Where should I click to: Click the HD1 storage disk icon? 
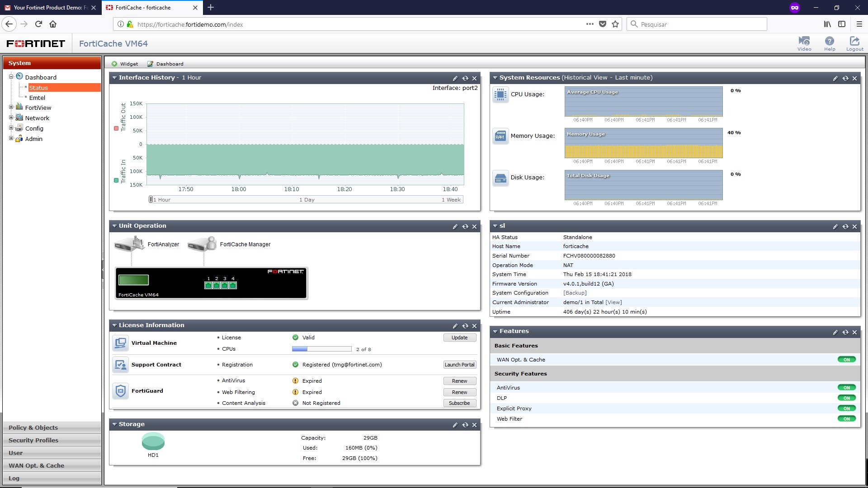153,441
